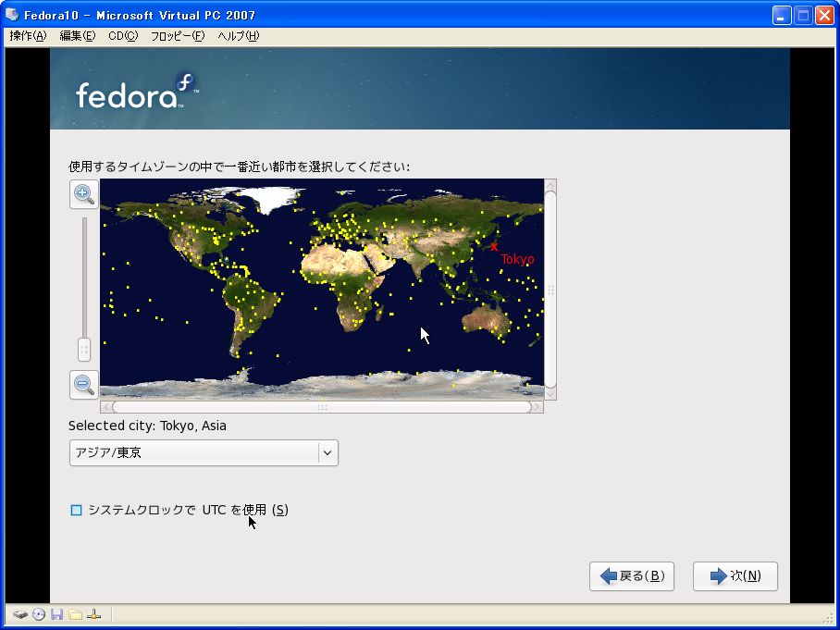Screen dimensions: 840x630
Task: Click the CD drive status icon
Action: click(39, 614)
